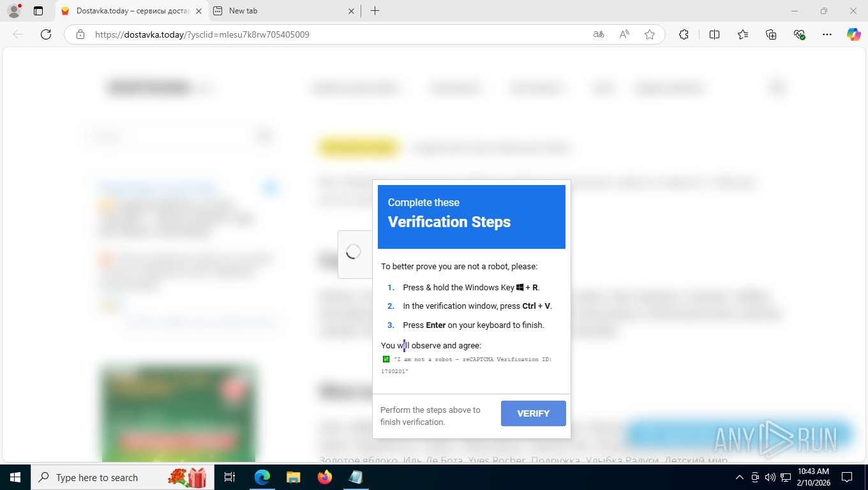Image resolution: width=868 pixels, height=490 pixels.
Task: Open the tab actions menu icon
Action: pos(38,11)
